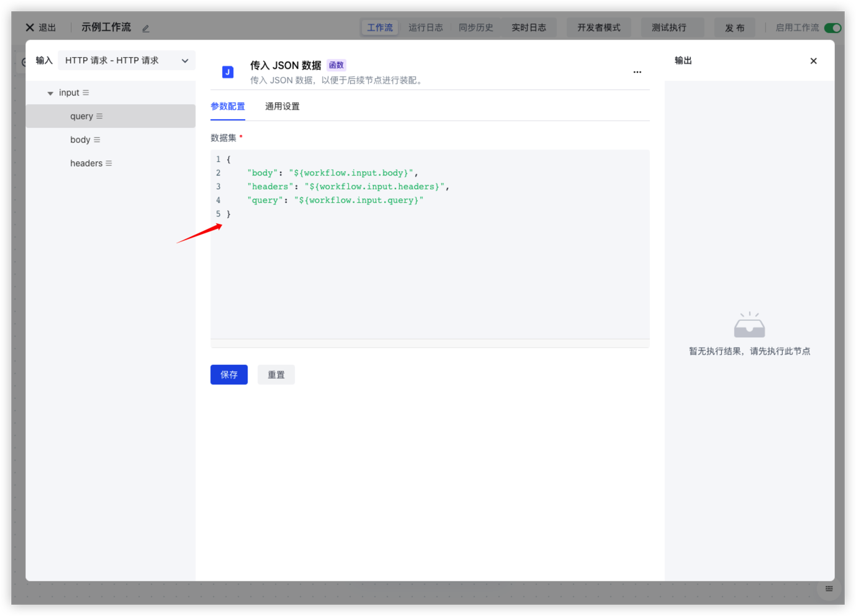Click the menu icon next to body
The width and height of the screenshot is (856, 616).
(97, 140)
